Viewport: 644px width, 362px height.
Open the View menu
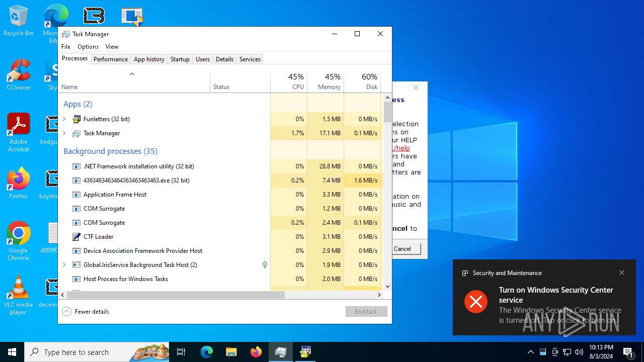click(x=112, y=47)
